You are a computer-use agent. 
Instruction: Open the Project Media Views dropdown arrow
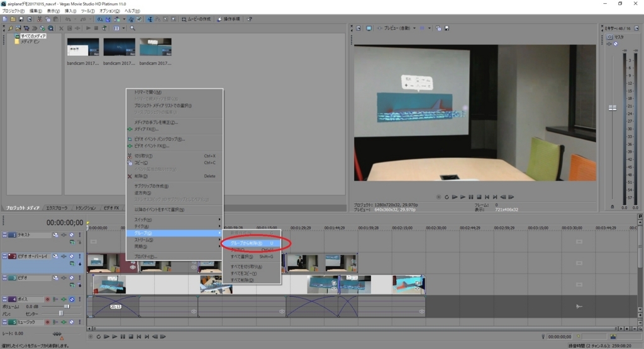124,28
